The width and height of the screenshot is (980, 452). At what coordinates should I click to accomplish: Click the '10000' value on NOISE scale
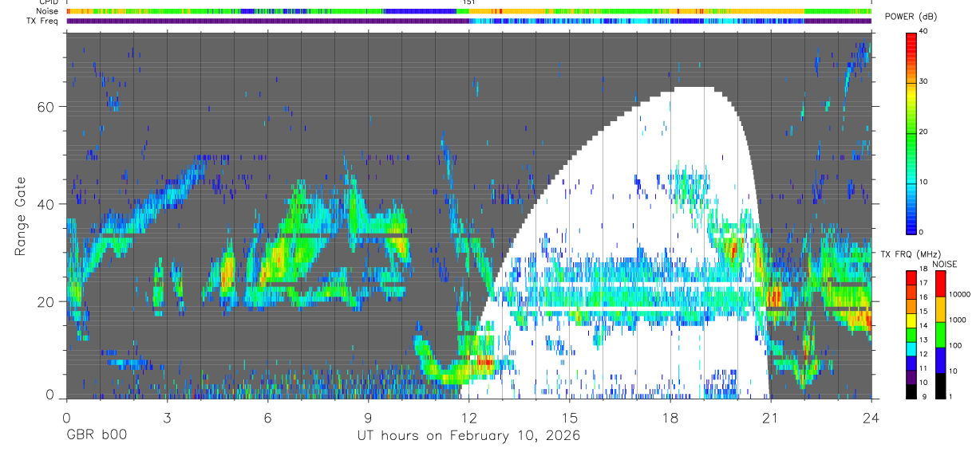[959, 294]
